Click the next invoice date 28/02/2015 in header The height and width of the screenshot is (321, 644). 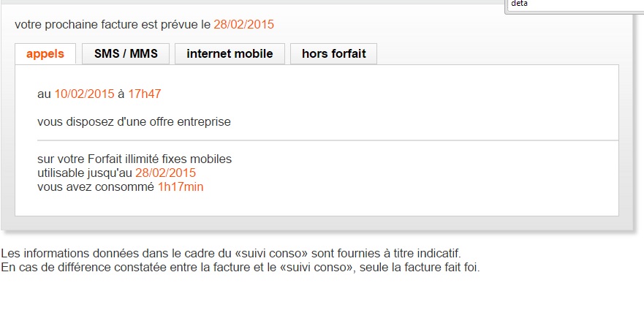(243, 25)
